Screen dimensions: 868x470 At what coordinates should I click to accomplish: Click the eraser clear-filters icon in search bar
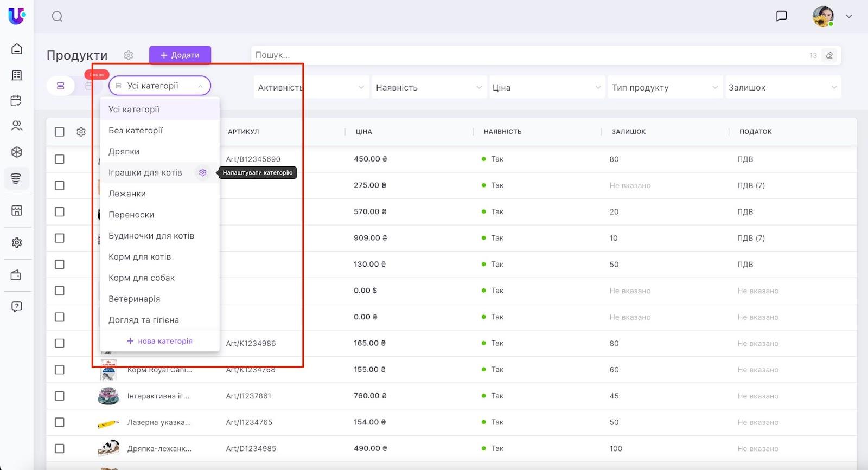[829, 55]
